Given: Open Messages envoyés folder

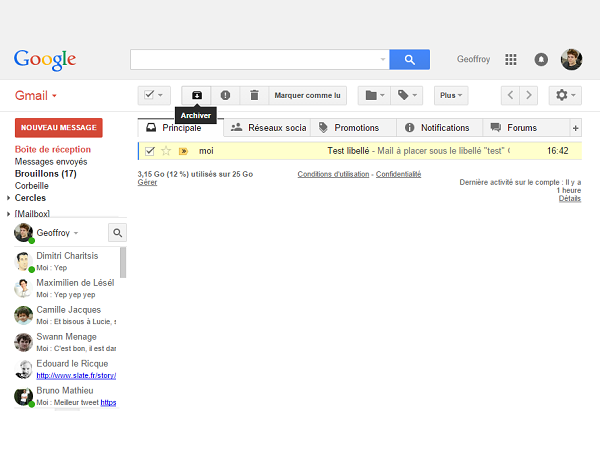Looking at the screenshot, I should coord(51,162).
